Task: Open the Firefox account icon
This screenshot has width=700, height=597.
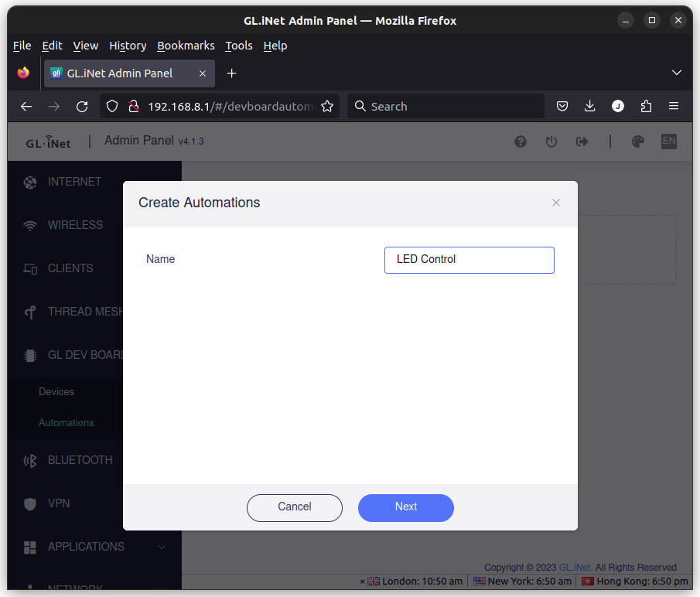Action: [x=618, y=106]
